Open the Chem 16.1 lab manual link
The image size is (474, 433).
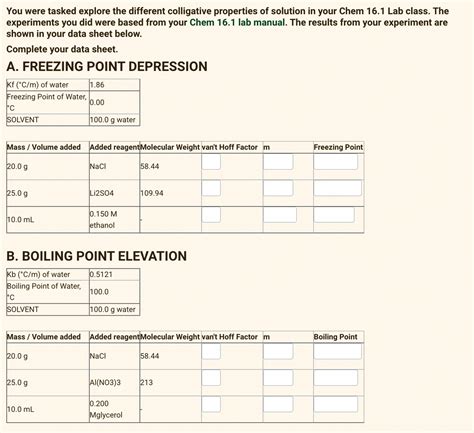pos(237,23)
